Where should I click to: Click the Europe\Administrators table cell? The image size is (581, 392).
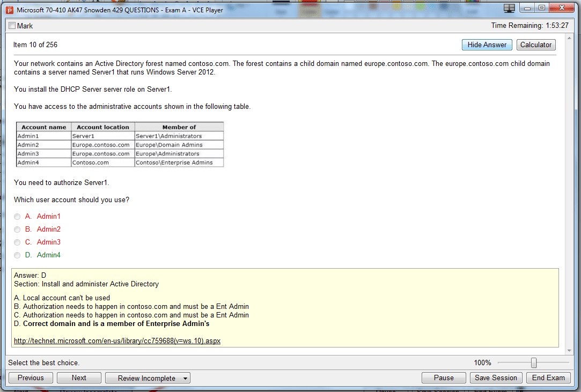[x=179, y=154]
